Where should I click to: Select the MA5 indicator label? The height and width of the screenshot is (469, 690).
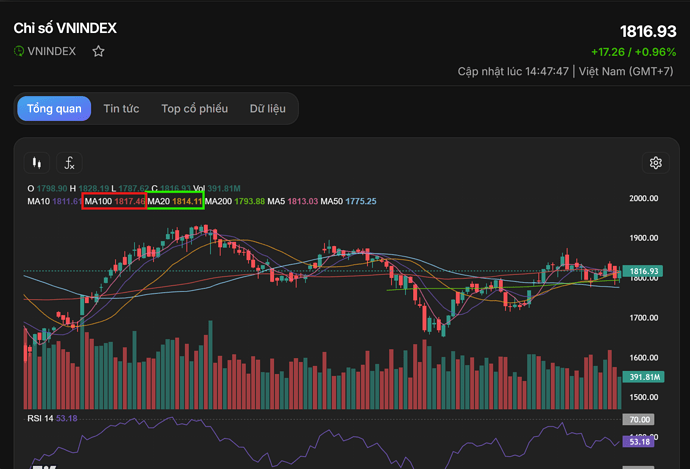point(276,202)
